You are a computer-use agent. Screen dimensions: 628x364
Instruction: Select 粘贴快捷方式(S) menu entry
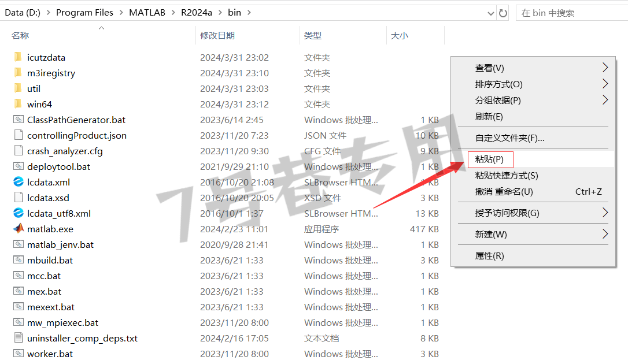(534, 175)
